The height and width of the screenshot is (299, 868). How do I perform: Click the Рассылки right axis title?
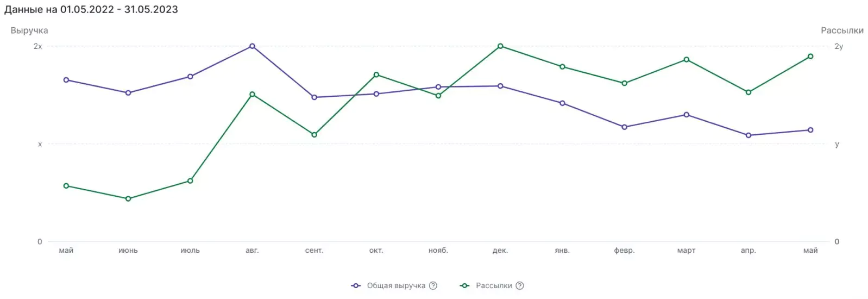[x=842, y=30]
